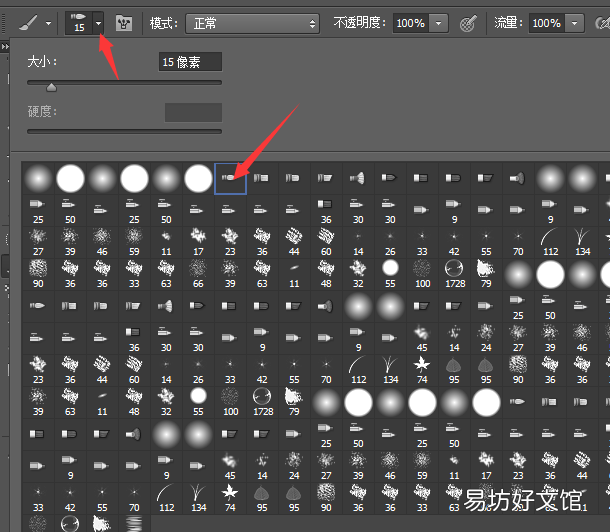This screenshot has width=610, height=532.
Task: Collapse the brush preset picker dropdown arrow
Action: [x=98, y=23]
